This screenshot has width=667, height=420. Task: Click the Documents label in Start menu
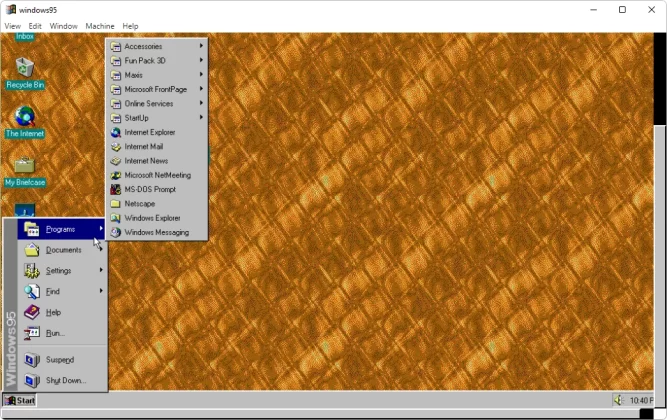tap(63, 250)
